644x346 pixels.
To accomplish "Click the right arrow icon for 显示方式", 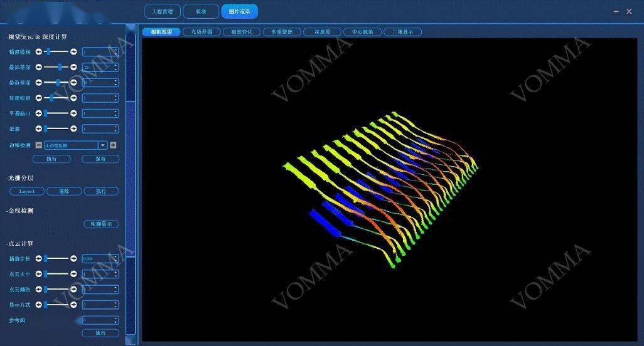I will 73,305.
